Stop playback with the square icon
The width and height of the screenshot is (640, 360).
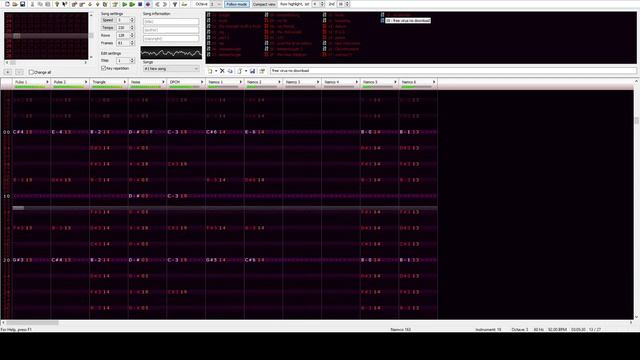pyautogui.click(x=140, y=4)
